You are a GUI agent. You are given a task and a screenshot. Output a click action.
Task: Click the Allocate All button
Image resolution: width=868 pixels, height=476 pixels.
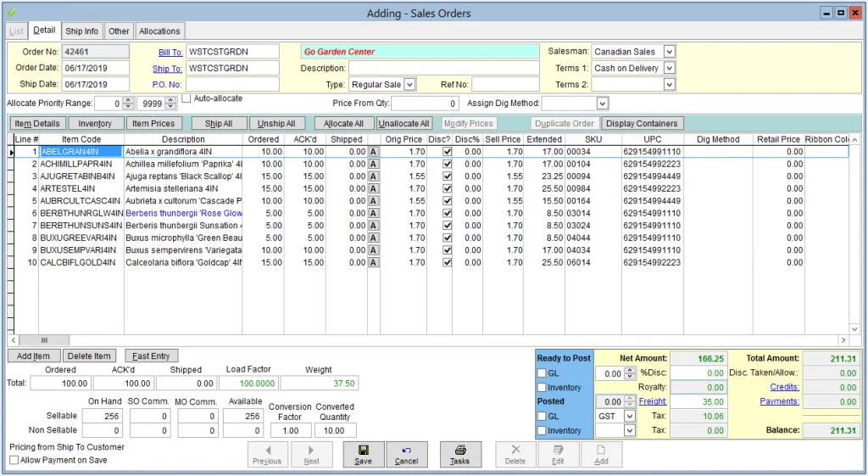344,124
